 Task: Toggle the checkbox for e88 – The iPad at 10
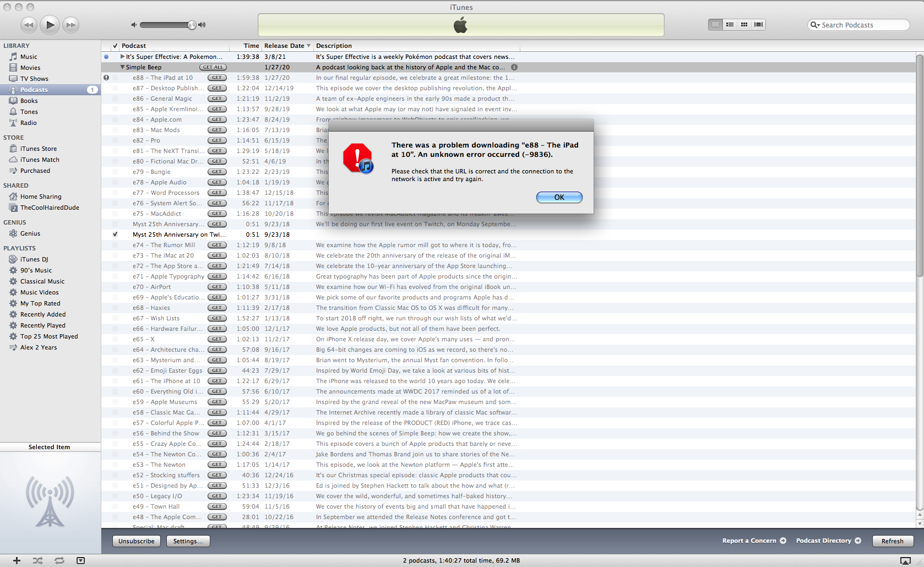point(115,78)
